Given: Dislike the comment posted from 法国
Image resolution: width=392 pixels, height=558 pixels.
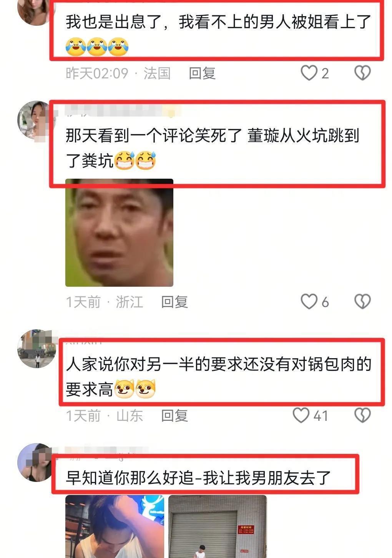Looking at the screenshot, I should (362, 73).
